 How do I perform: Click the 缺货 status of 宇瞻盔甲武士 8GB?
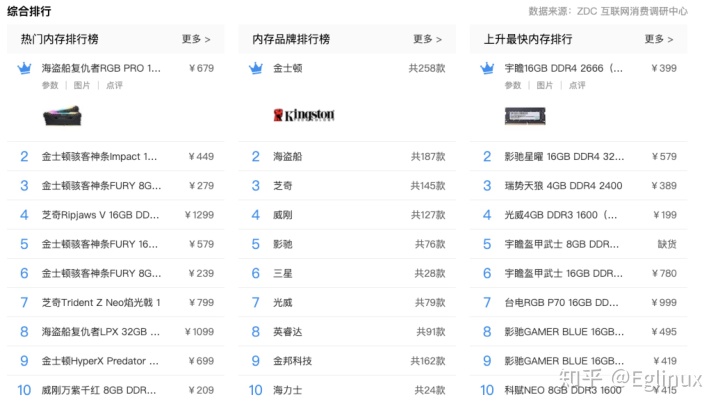[667, 244]
